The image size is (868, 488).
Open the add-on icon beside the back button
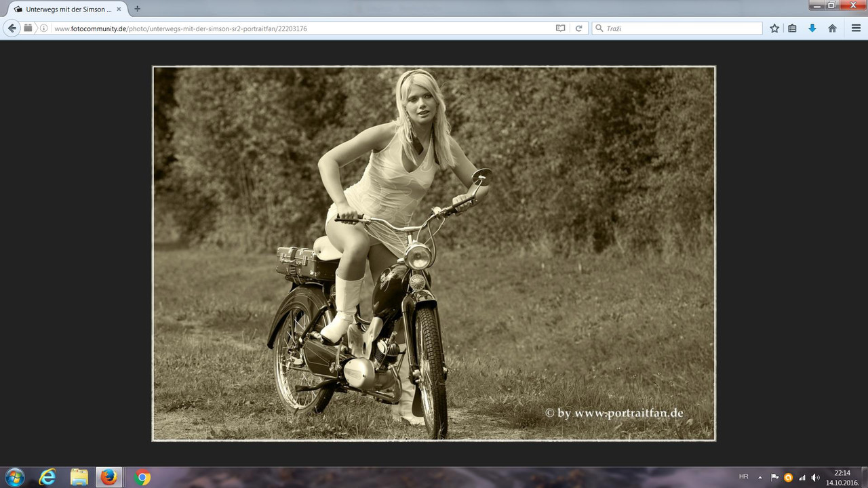tap(28, 28)
